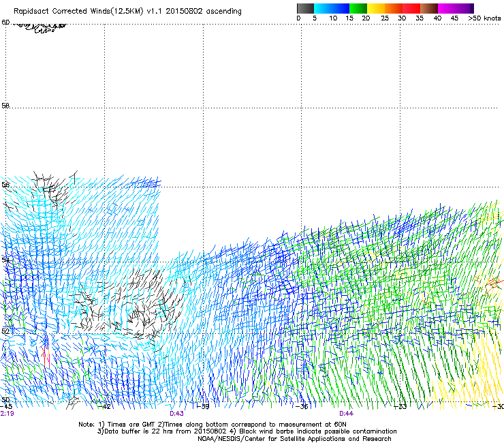
Task: Click the red wind barbs near 51N
Action: point(46,356)
